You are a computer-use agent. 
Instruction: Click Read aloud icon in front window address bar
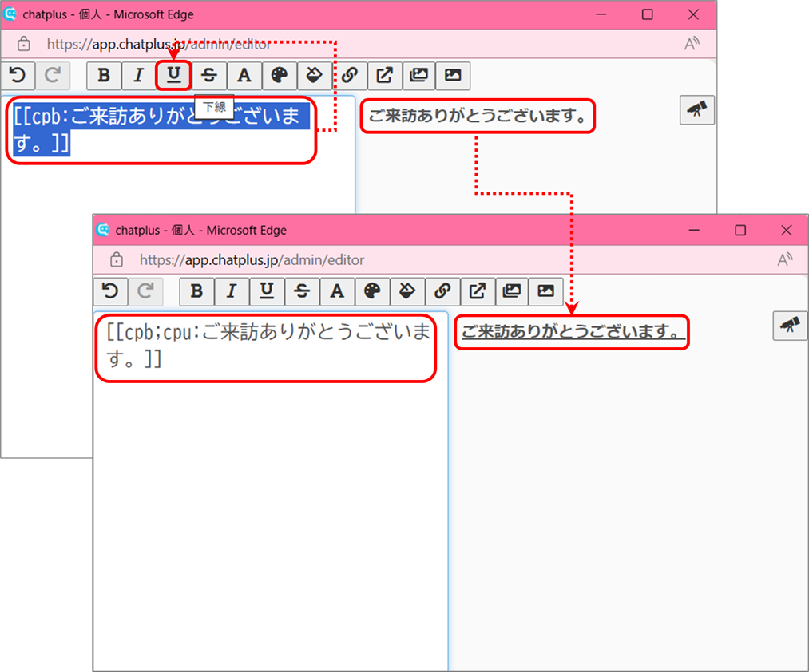tap(785, 259)
